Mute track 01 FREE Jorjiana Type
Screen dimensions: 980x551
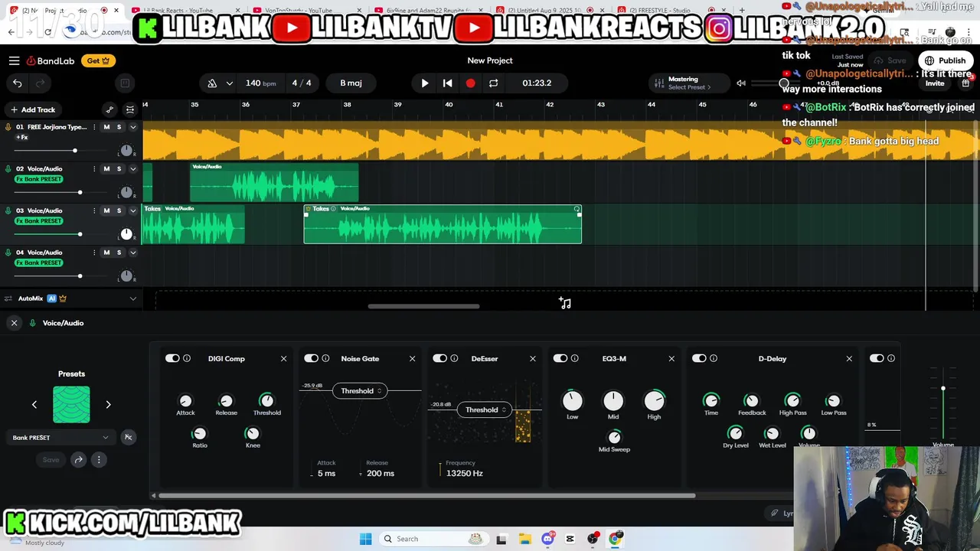point(106,127)
